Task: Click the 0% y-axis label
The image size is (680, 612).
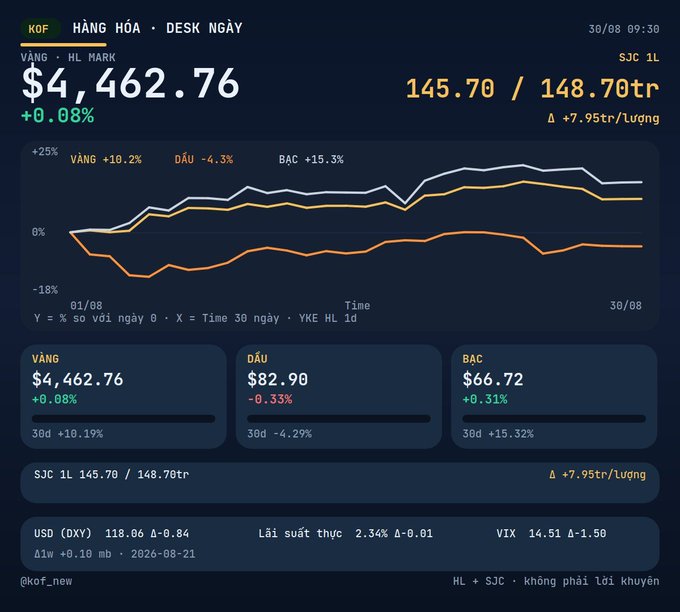Action: point(38,232)
